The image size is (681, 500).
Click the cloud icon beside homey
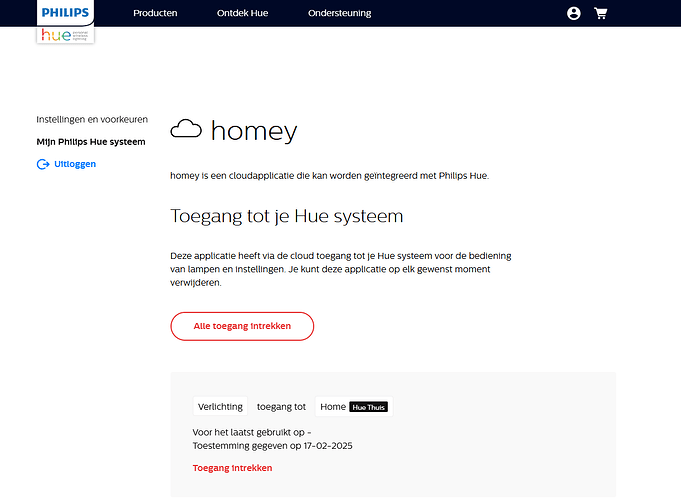[186, 129]
